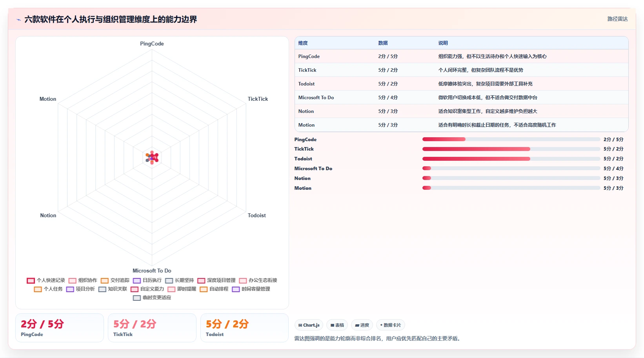Click the data point cluster at radar center

(x=152, y=158)
